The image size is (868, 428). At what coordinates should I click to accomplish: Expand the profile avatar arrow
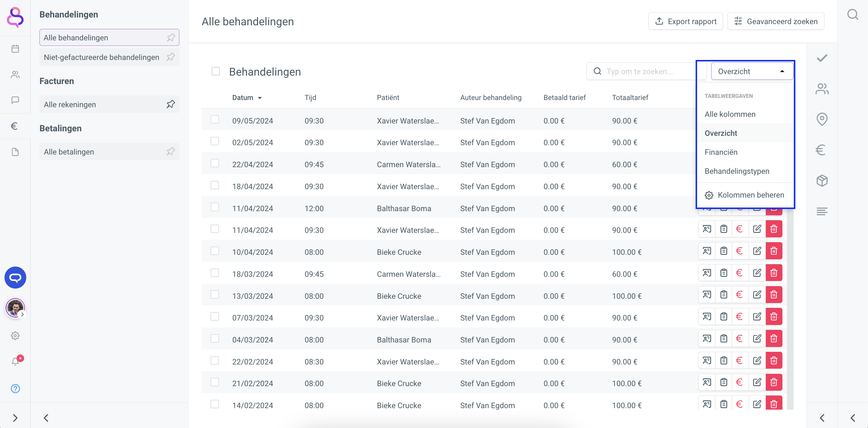[22, 314]
